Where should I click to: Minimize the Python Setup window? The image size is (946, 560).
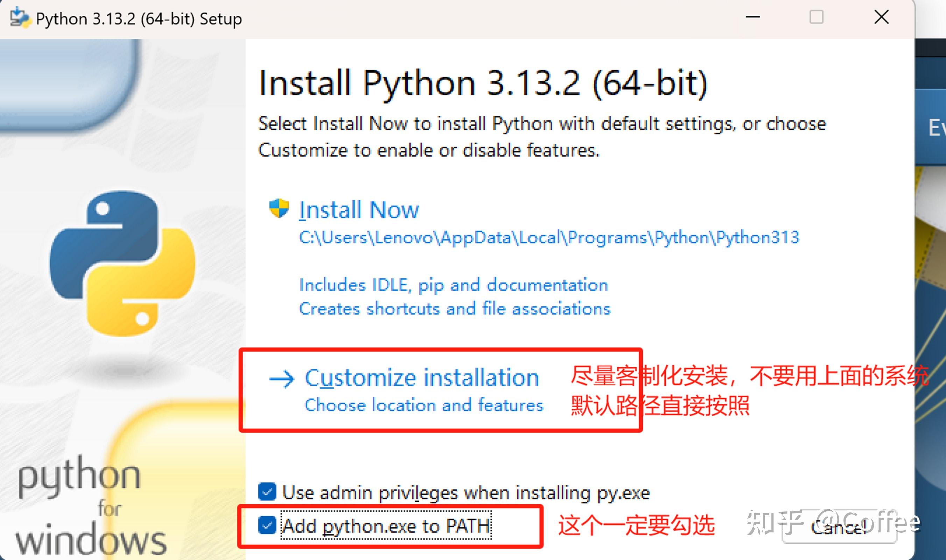pos(752,17)
